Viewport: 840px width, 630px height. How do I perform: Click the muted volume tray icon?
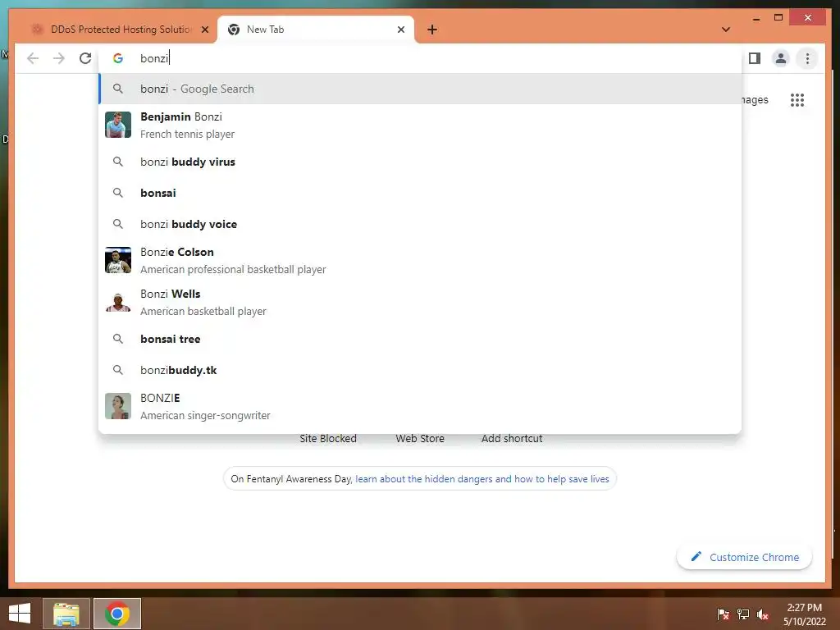point(763,614)
